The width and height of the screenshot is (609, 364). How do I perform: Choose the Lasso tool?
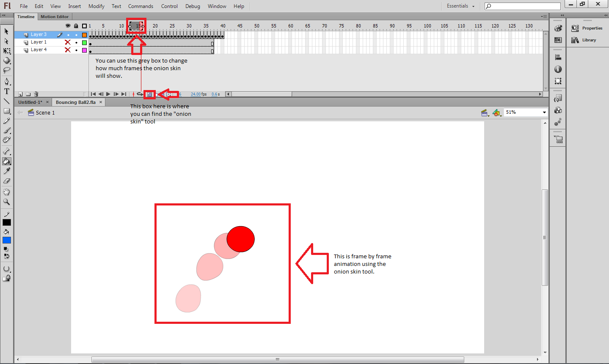pos(6,70)
